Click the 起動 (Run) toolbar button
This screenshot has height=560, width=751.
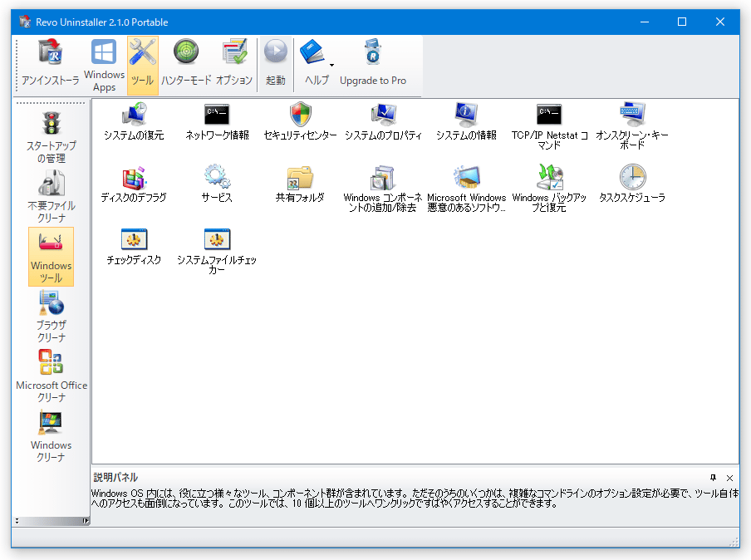[276, 63]
